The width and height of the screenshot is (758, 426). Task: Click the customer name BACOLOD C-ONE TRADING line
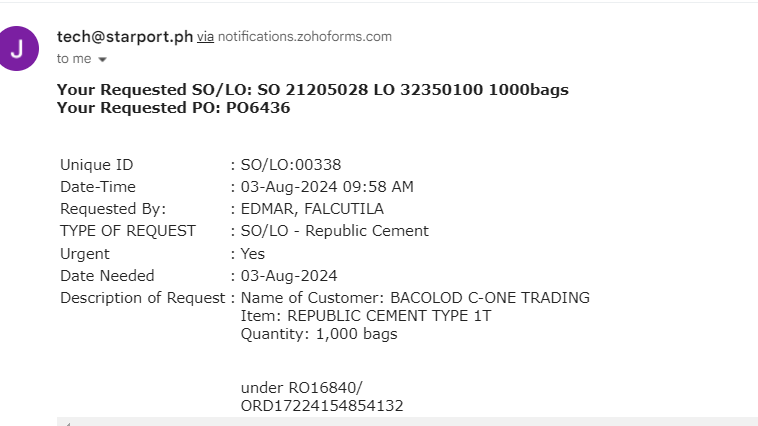(415, 298)
